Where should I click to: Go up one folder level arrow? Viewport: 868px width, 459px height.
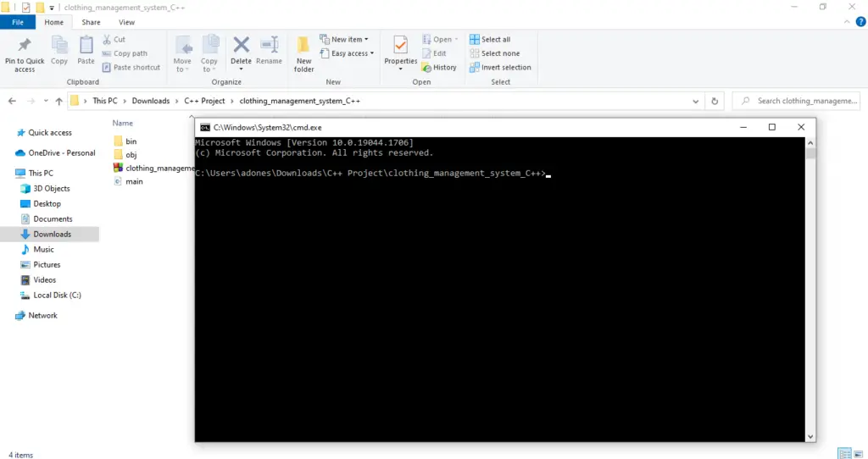(x=59, y=102)
